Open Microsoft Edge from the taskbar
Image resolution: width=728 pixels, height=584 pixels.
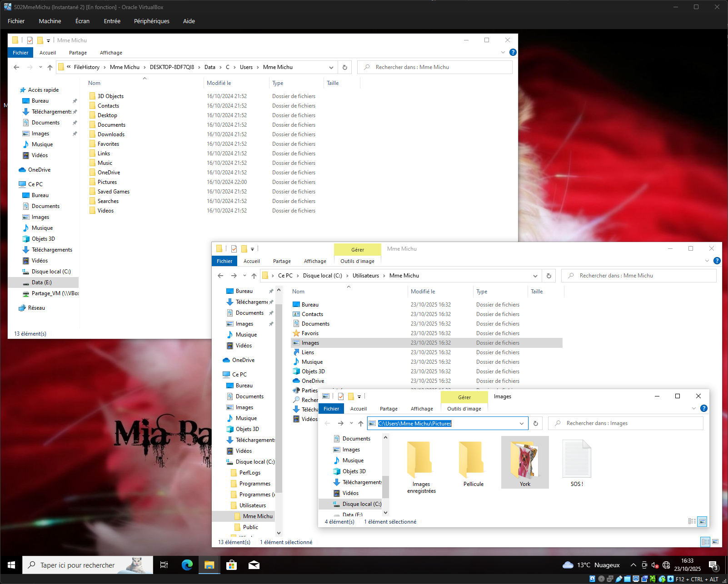point(187,565)
